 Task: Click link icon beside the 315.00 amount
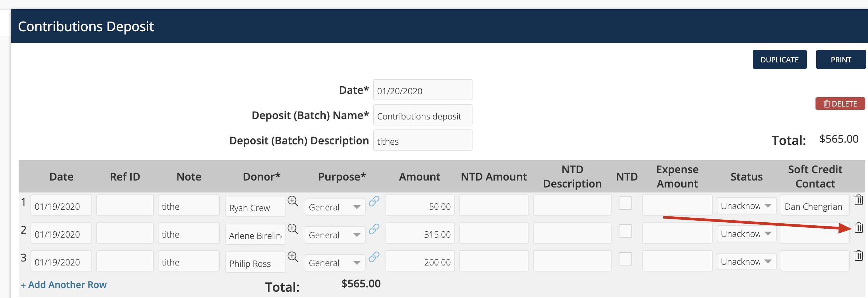coord(374,229)
